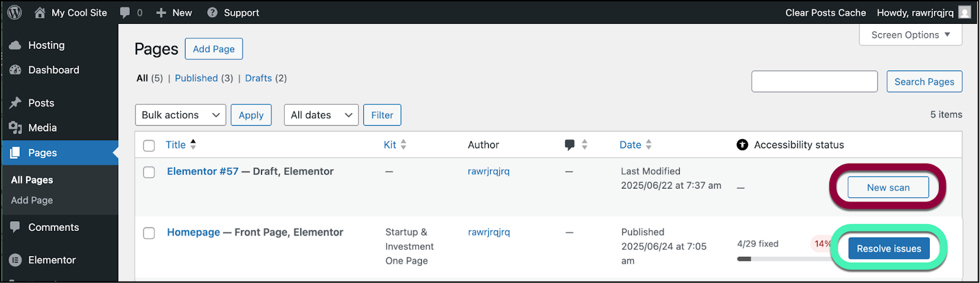The height and width of the screenshot is (283, 980).
Task: Check the Elementor #57 row checkbox
Action: point(149,172)
